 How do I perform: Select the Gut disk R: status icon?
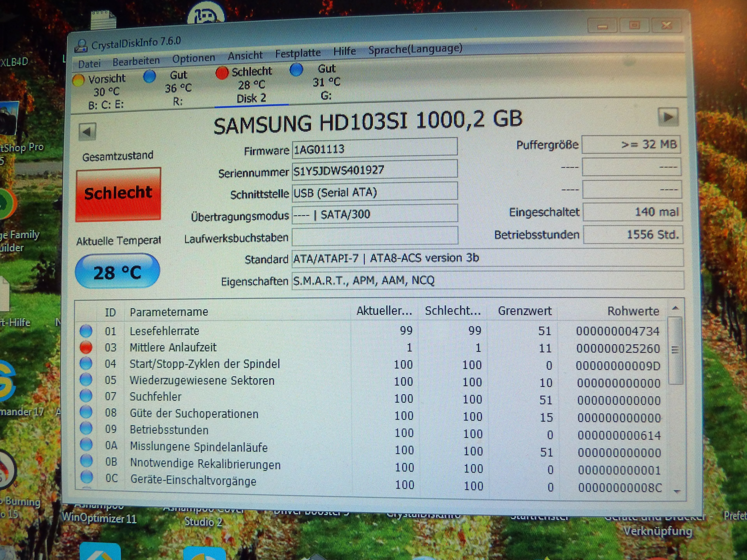point(149,76)
